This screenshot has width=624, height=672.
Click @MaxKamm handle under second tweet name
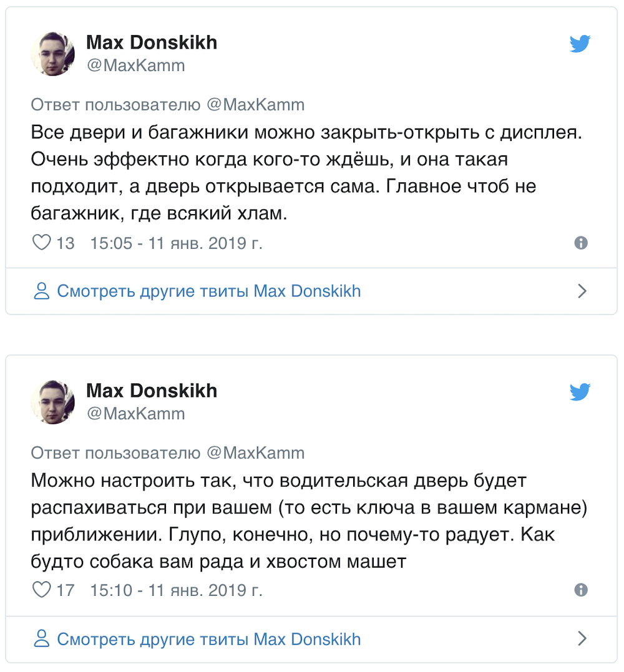click(x=136, y=414)
